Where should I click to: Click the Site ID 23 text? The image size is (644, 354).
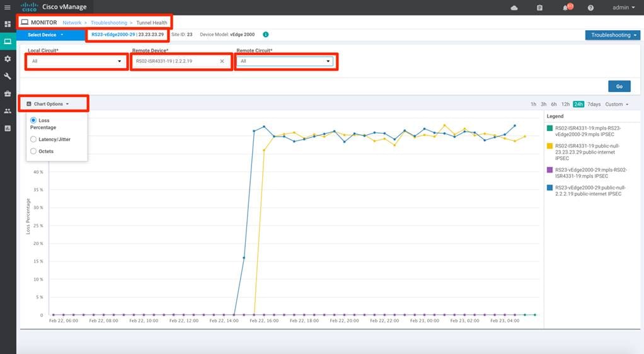[x=181, y=35]
